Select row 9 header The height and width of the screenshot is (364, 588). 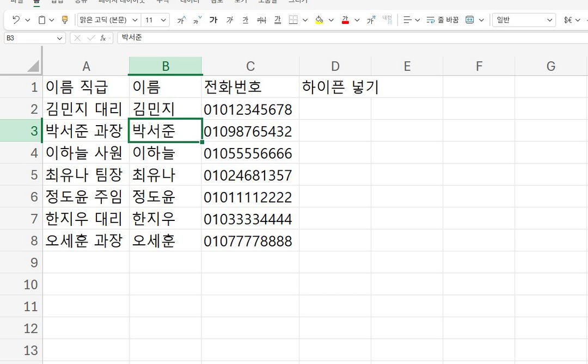21,262
